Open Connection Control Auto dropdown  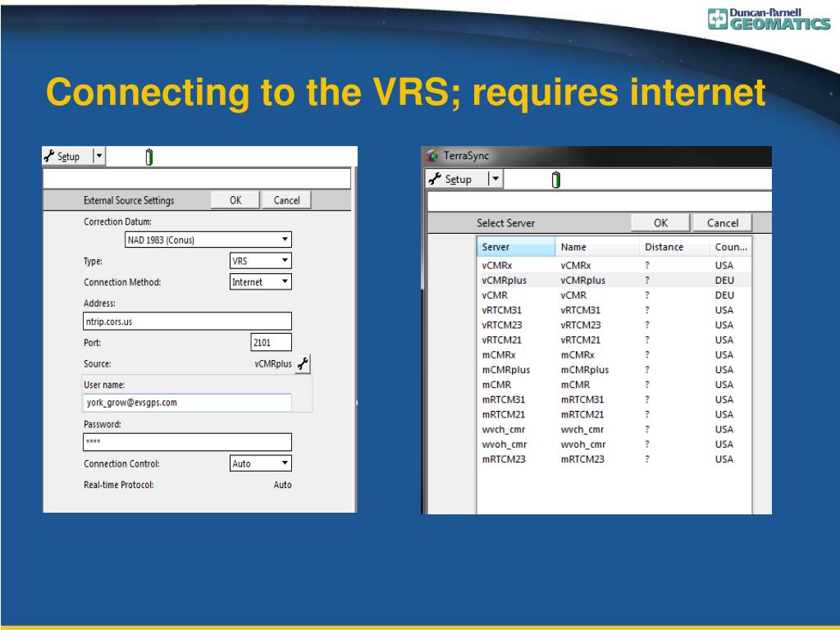click(x=260, y=463)
